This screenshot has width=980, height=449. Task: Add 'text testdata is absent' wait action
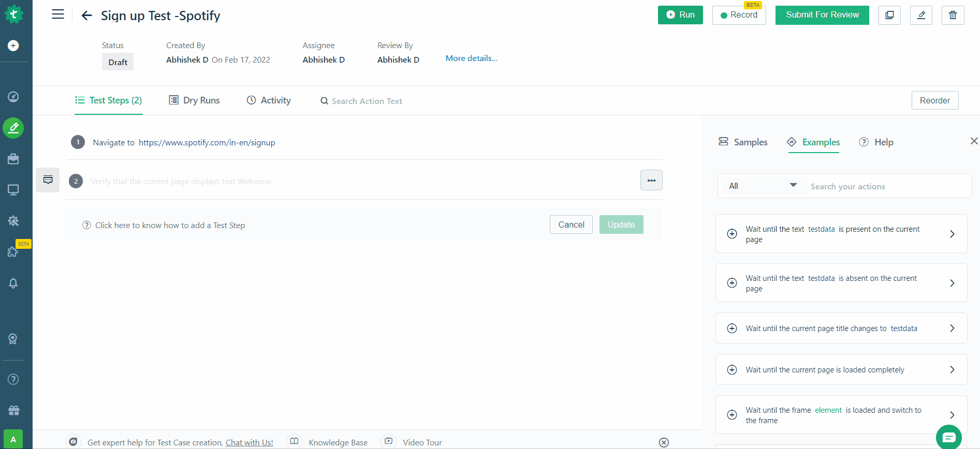click(732, 282)
